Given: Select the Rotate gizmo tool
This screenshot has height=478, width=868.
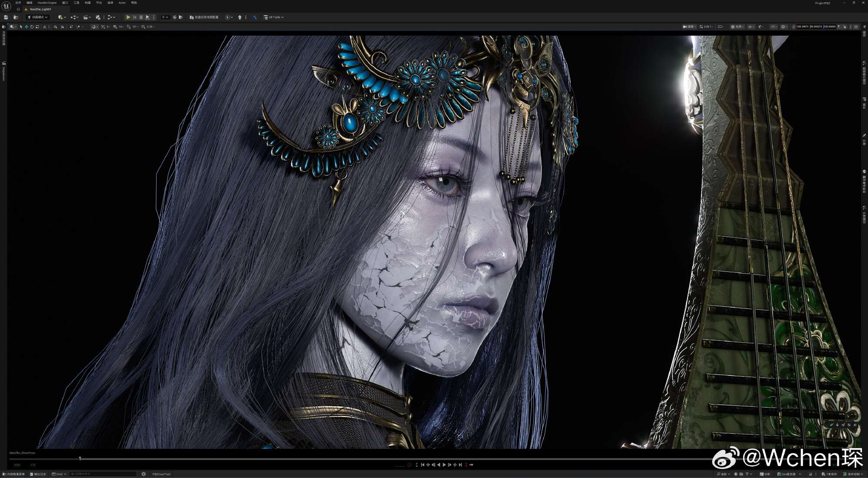Looking at the screenshot, I should (32, 27).
